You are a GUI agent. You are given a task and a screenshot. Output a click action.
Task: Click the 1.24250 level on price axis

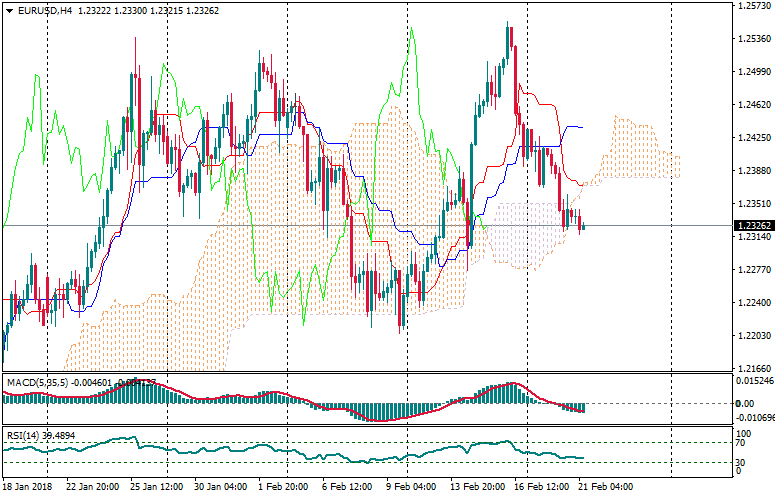click(752, 138)
